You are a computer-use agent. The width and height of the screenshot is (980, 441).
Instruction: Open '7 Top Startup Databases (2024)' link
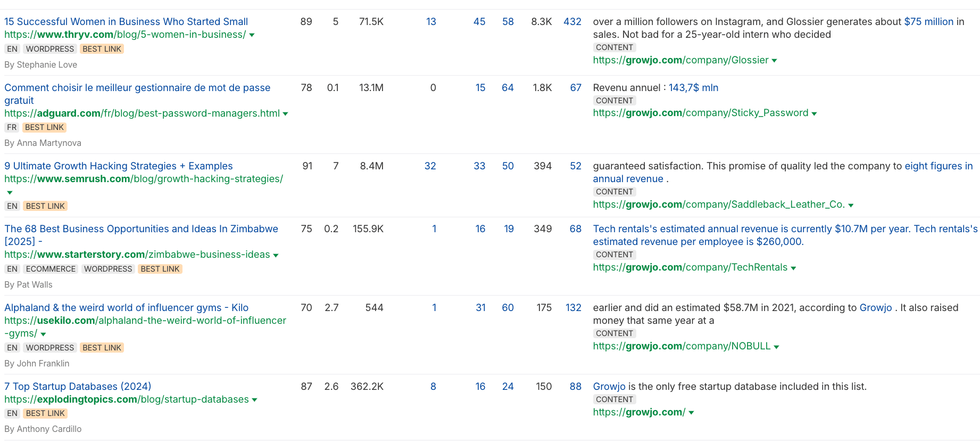pos(78,387)
